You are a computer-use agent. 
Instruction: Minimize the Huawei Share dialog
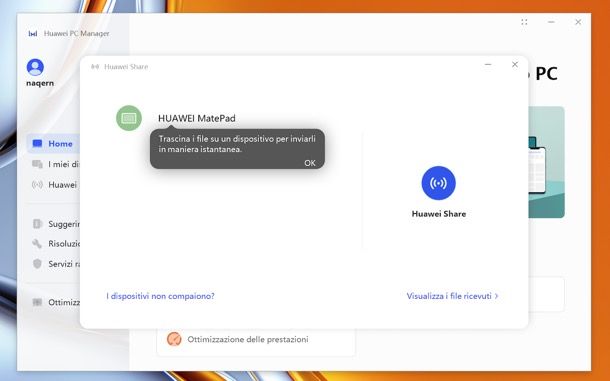coord(488,64)
